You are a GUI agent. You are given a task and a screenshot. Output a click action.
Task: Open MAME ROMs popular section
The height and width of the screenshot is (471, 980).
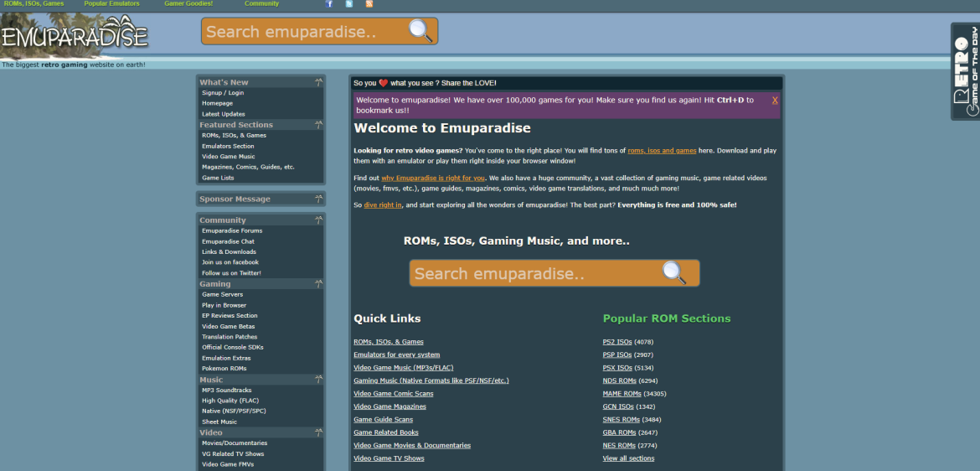point(622,393)
